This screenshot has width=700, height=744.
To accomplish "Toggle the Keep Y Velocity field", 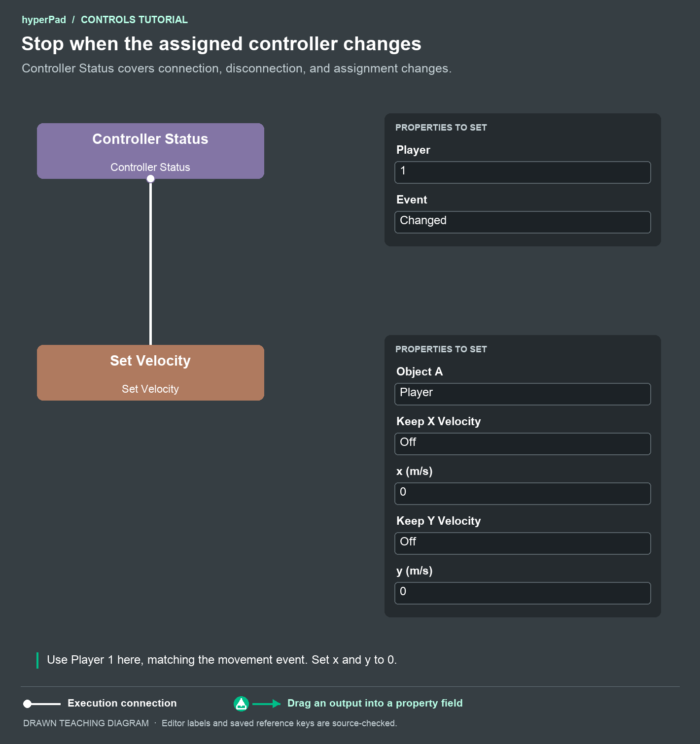I will [x=523, y=543].
